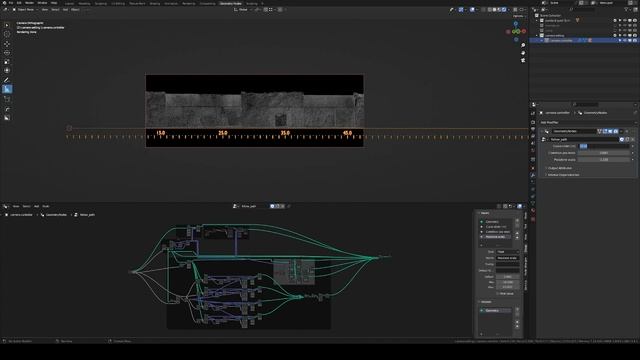This screenshot has height=360, width=640.
Task: Unlink the follow_path node group
Action: point(633,139)
